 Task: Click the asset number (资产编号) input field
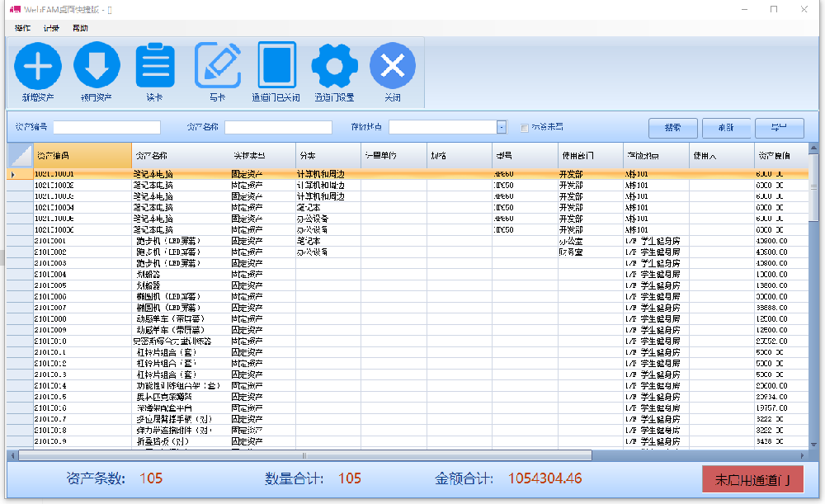click(106, 127)
